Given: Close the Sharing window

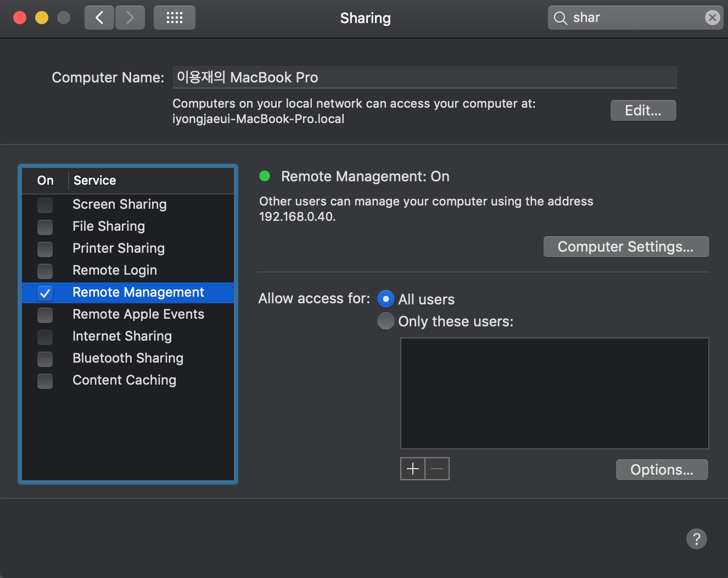Looking at the screenshot, I should click(20, 18).
